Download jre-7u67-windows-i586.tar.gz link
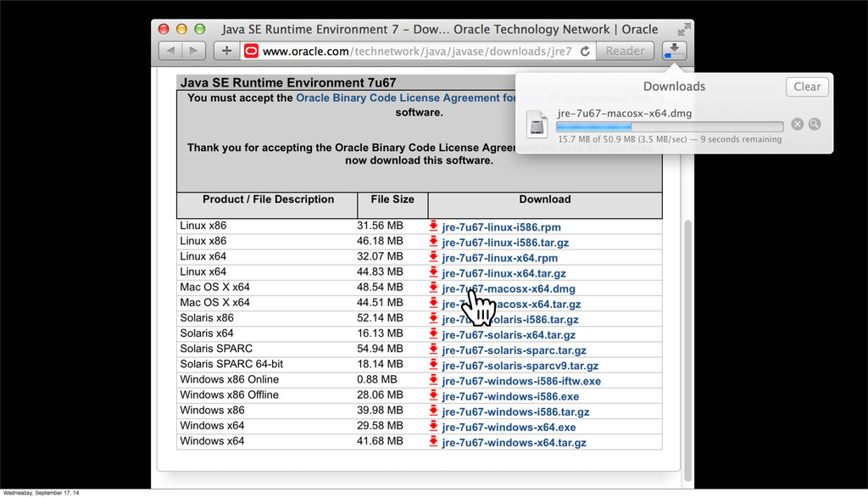 tap(516, 411)
